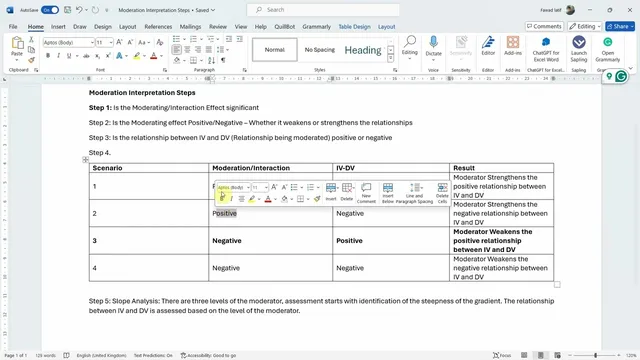Clear all formatting icon
The height and width of the screenshot is (360, 640).
tap(160, 42)
